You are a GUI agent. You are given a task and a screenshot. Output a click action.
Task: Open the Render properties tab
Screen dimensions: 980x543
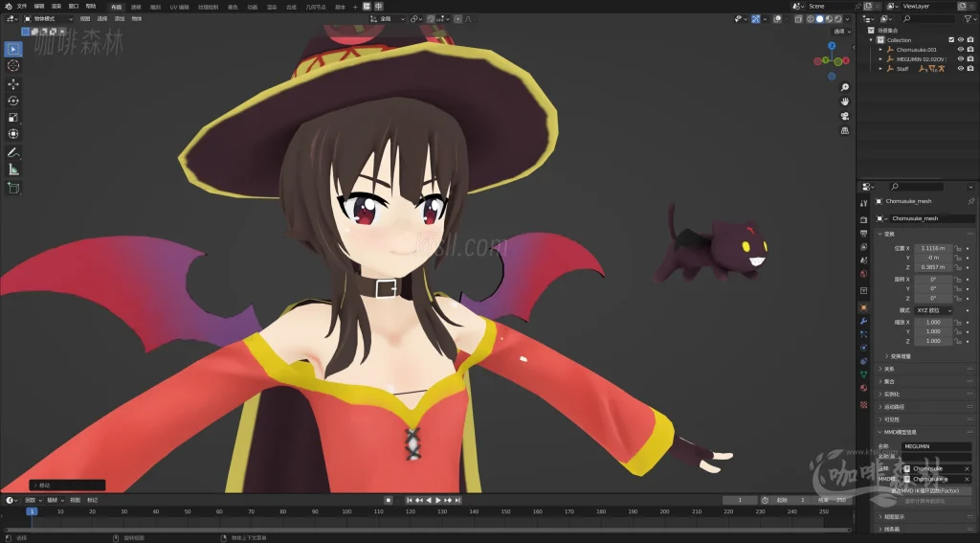point(864,219)
